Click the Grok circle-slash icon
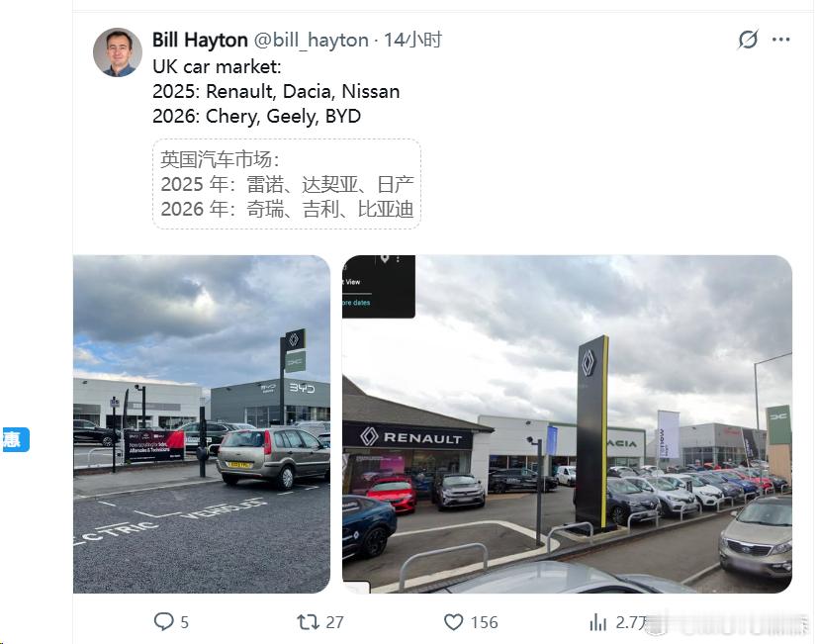817x644 pixels. tap(748, 40)
